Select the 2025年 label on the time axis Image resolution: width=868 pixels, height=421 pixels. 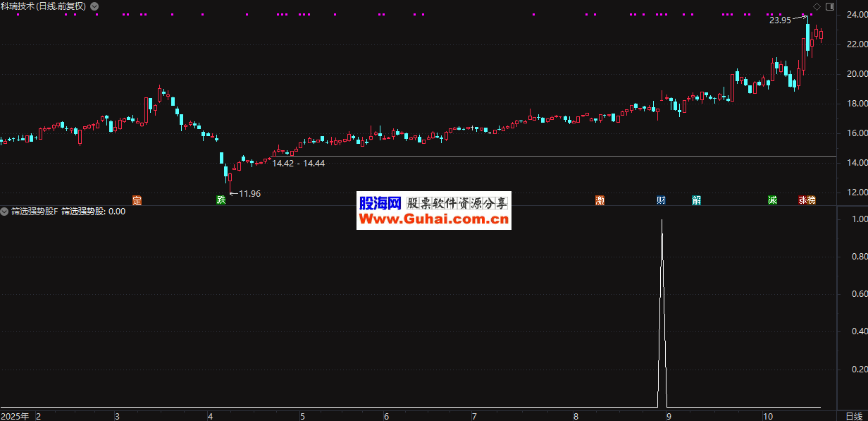[15, 416]
